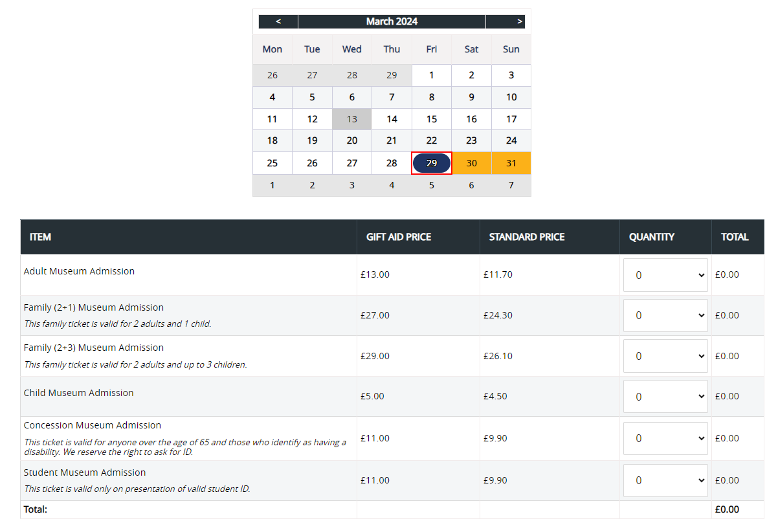Select 1 March on the calendar

pos(432,75)
